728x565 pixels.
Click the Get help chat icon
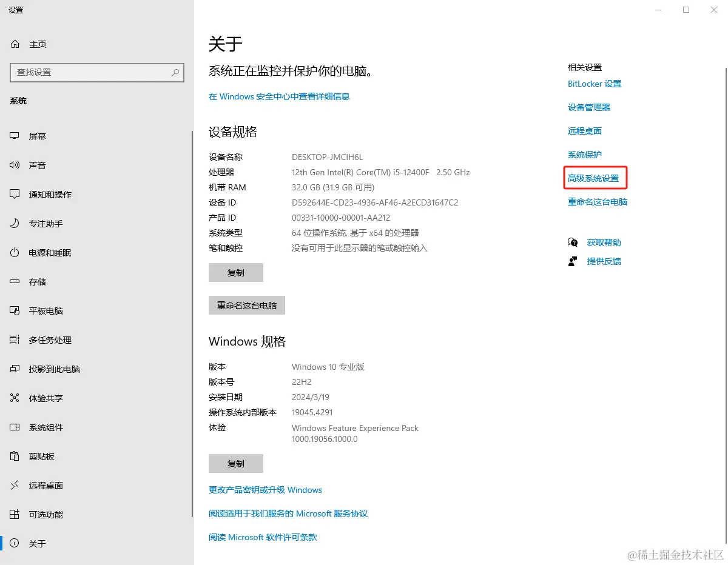click(573, 242)
